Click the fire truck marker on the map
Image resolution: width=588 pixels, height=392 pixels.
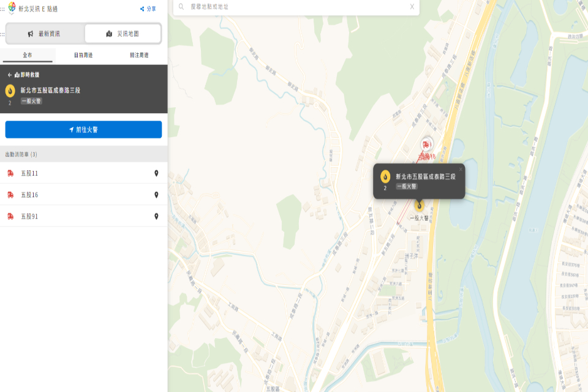tap(426, 145)
